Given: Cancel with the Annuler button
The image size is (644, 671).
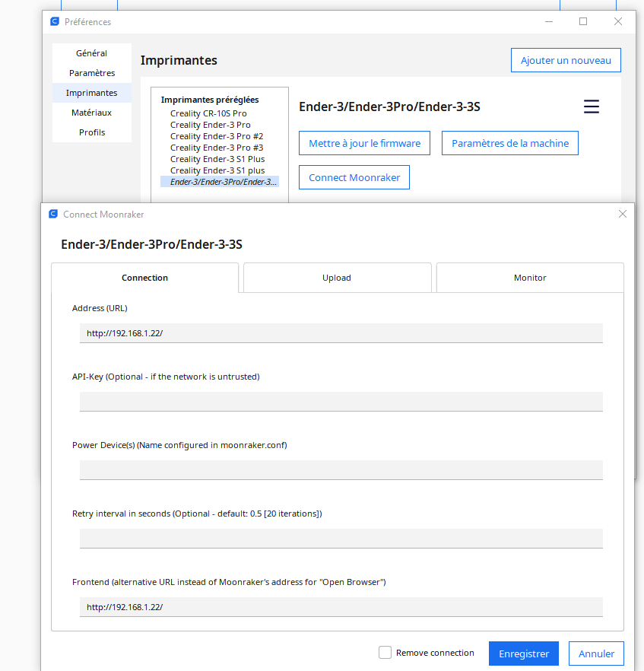Looking at the screenshot, I should [x=596, y=654].
